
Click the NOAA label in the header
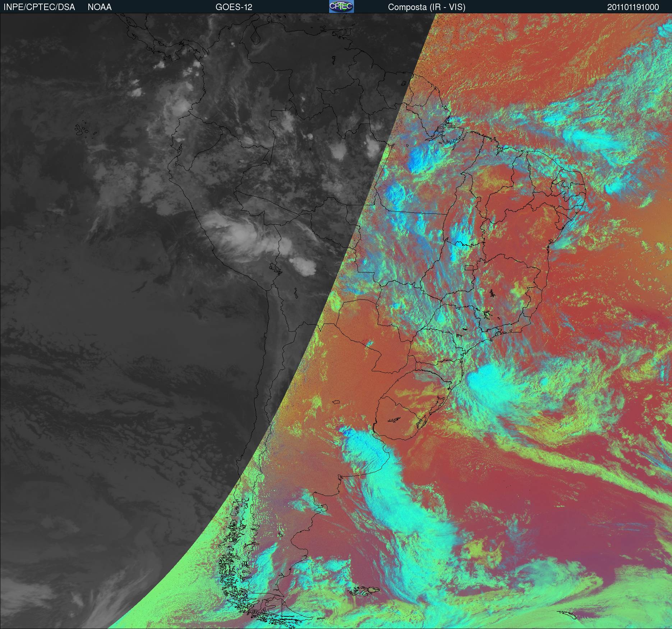100,7
